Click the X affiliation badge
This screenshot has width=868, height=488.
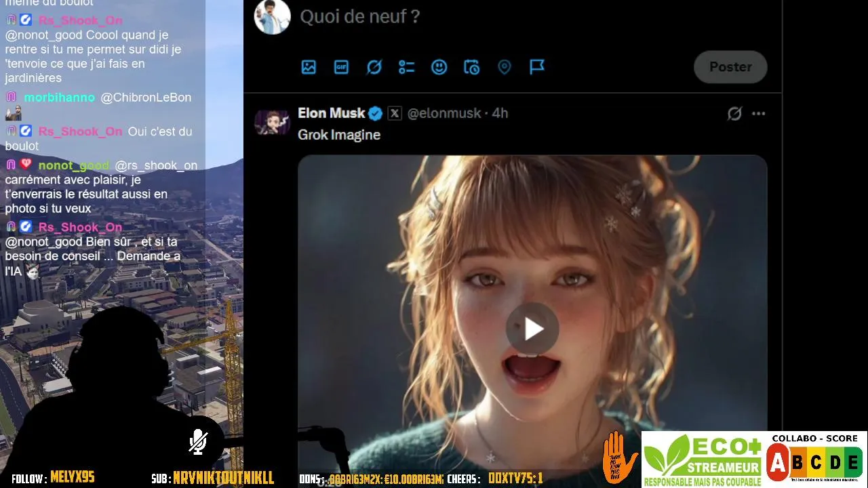395,113
